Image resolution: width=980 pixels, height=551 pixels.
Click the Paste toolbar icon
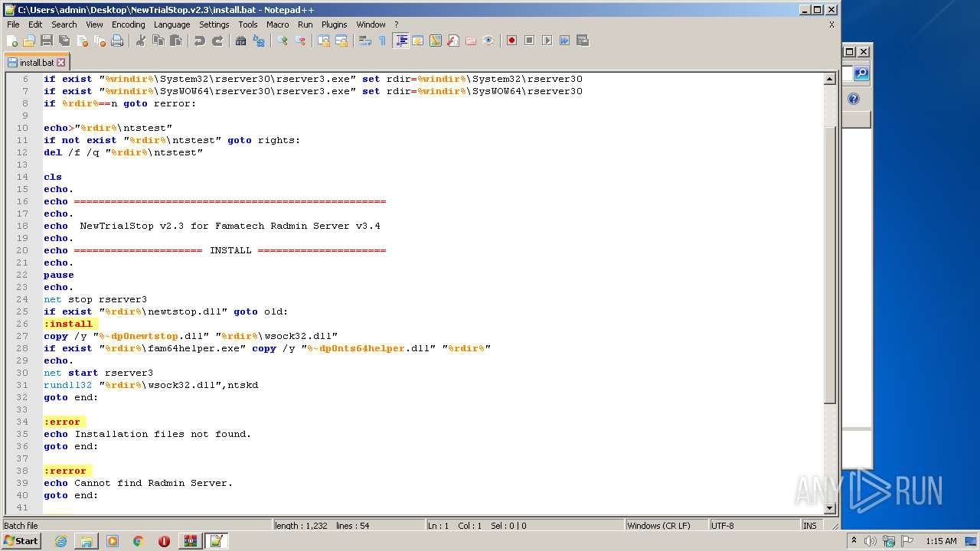pos(176,41)
